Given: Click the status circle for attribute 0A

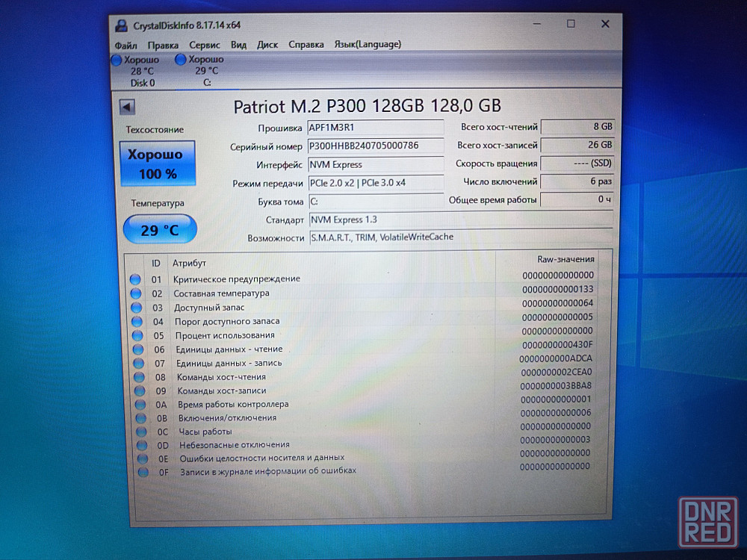Looking at the screenshot, I should [x=140, y=404].
